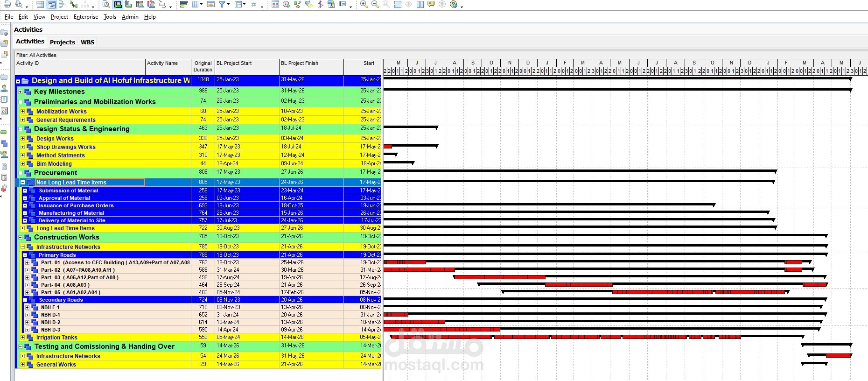Collapse the Non Long Lead Time Items node
The height and width of the screenshot is (381, 868).
(22, 183)
